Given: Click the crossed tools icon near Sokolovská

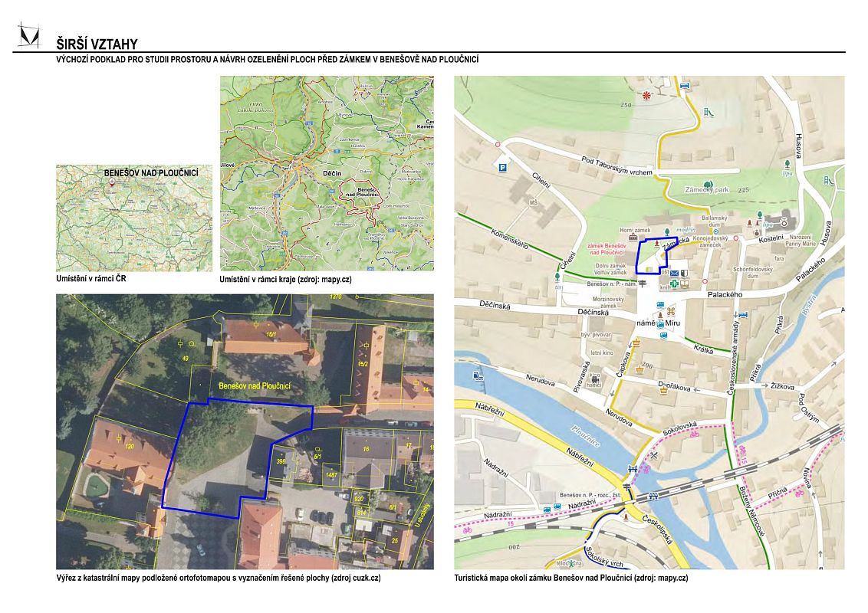Looking at the screenshot, I should (x=655, y=456).
